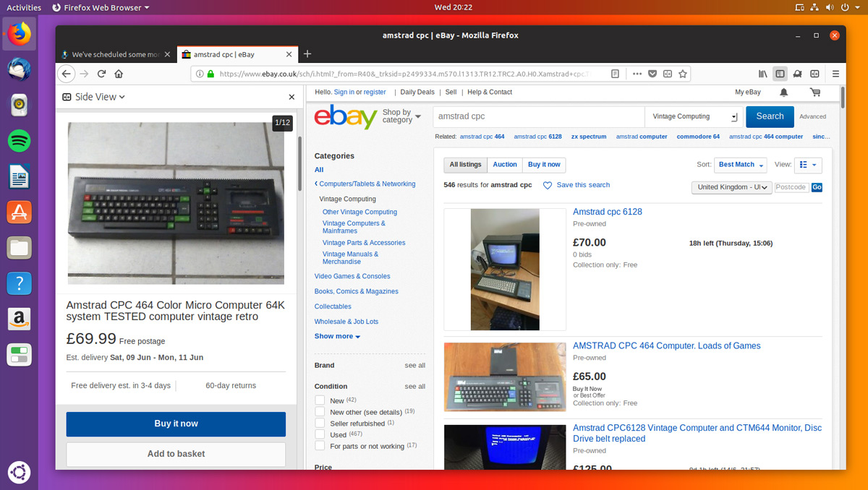Click the Test Pilot toolbar icon
Screen dimensions: 868x490
tap(797, 74)
